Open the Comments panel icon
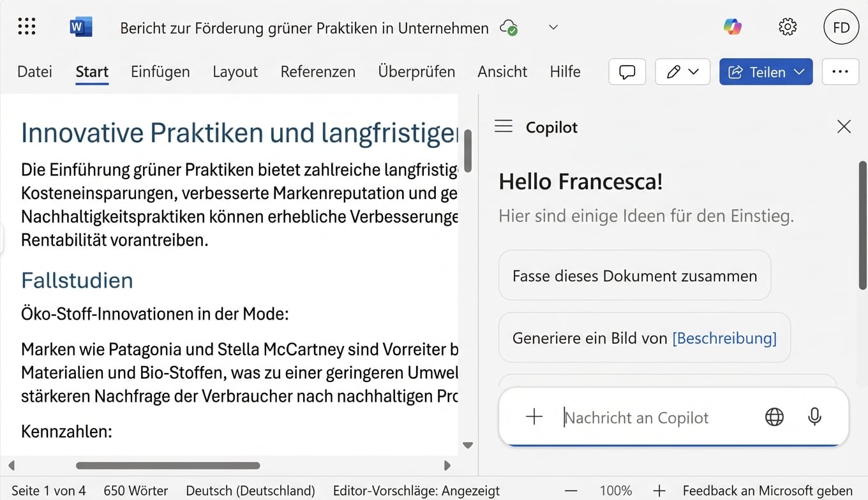Image resolution: width=868 pixels, height=500 pixels. [627, 71]
